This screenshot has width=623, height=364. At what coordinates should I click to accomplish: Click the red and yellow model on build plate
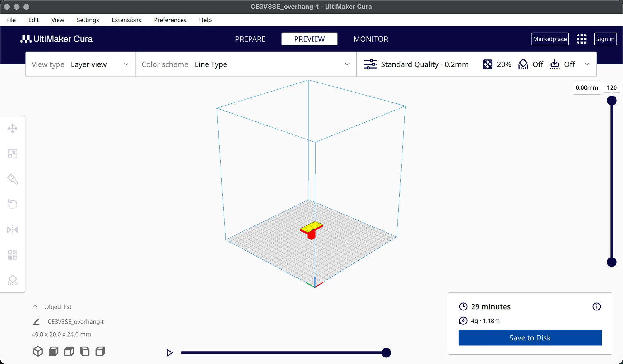pos(311,230)
